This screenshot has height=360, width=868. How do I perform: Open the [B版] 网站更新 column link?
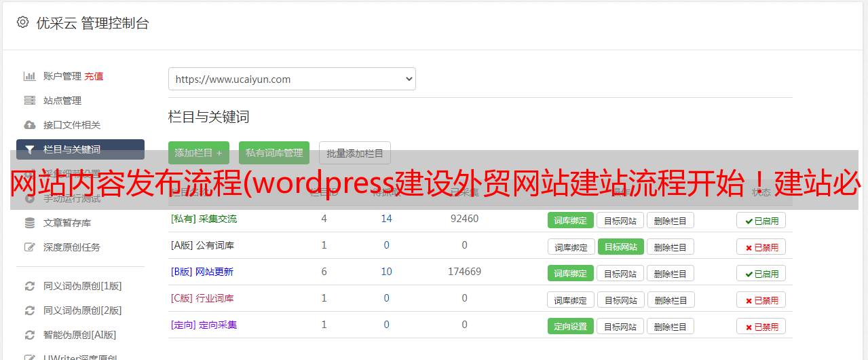tap(202, 272)
